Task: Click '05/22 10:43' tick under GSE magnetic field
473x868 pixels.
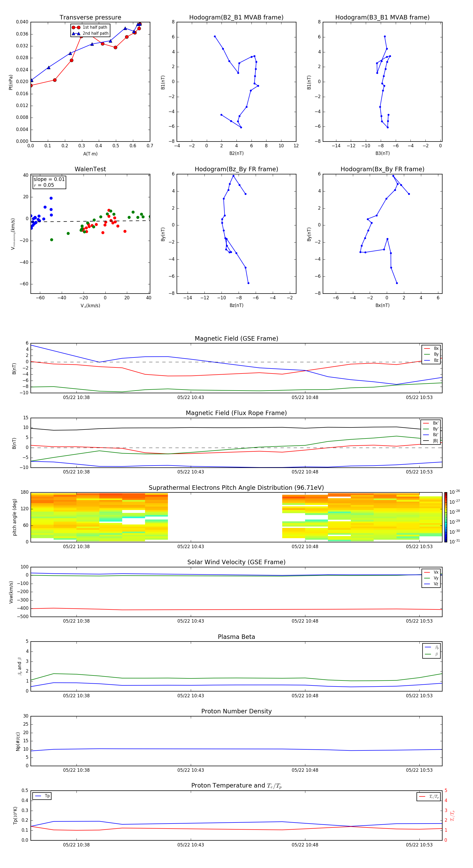Action: [x=191, y=398]
